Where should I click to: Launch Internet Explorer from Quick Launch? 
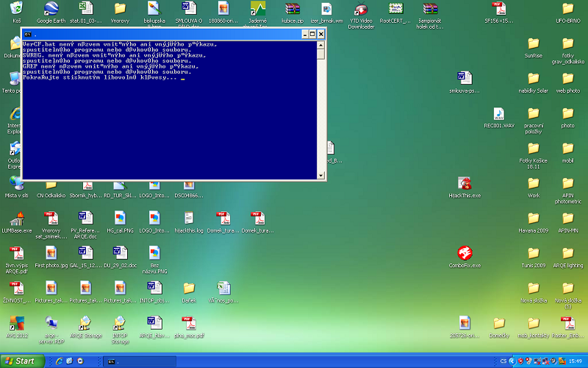tap(59, 361)
